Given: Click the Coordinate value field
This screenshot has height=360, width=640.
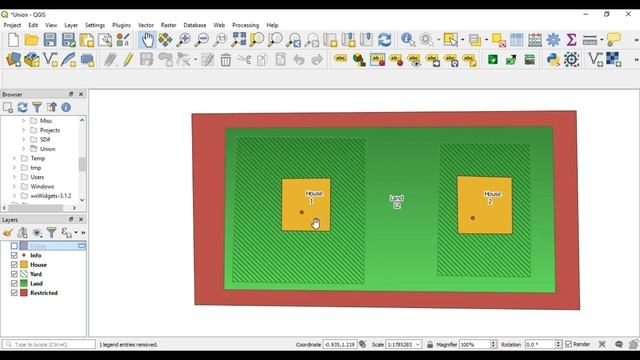Looking at the screenshot, I should [340, 344].
